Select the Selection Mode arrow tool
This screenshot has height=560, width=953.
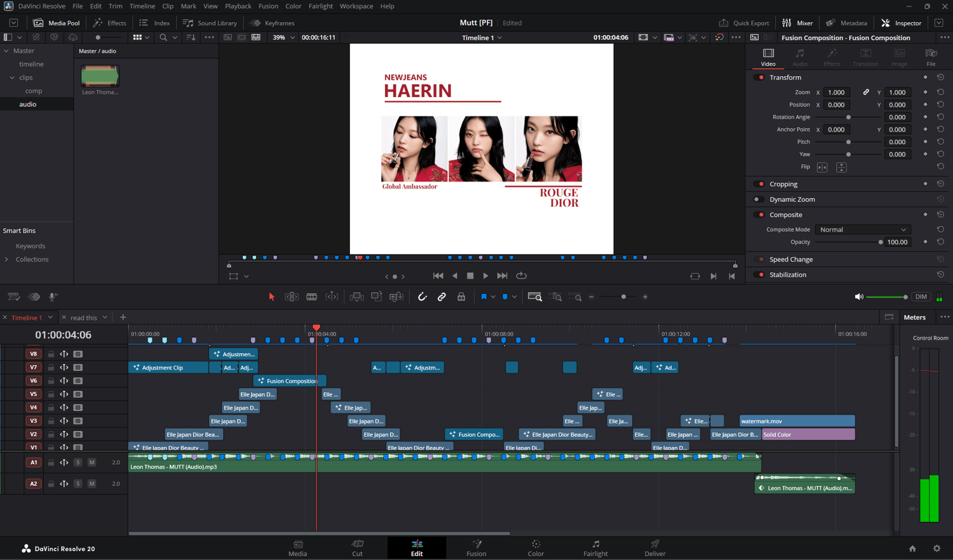271,297
